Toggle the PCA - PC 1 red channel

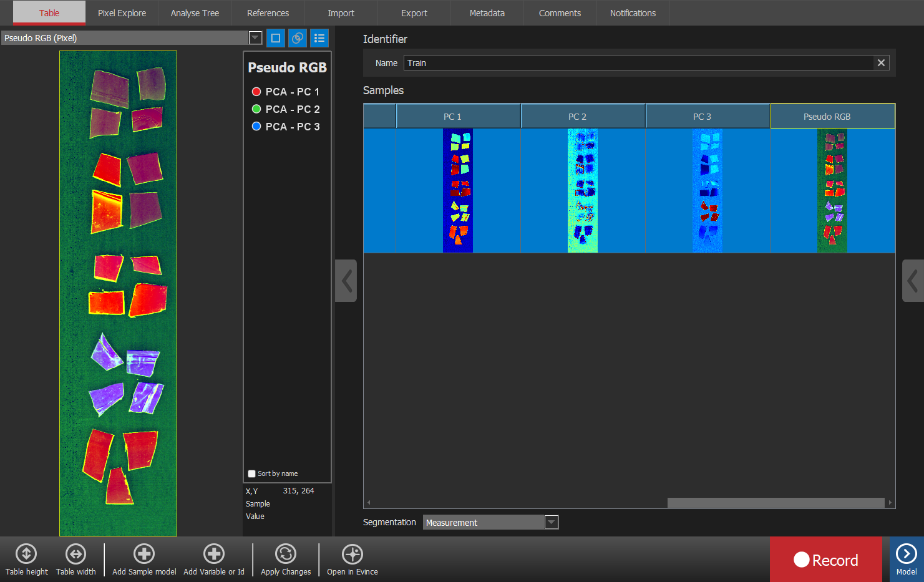pyautogui.click(x=256, y=92)
